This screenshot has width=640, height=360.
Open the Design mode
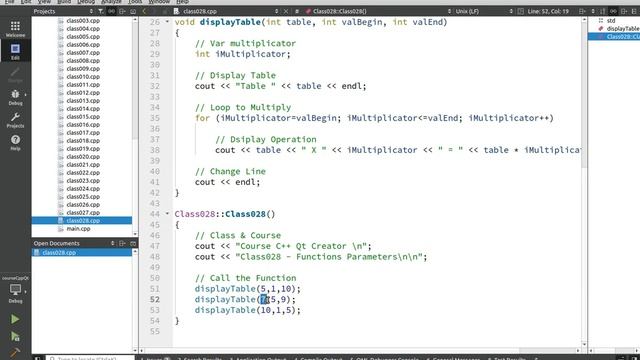15,75
